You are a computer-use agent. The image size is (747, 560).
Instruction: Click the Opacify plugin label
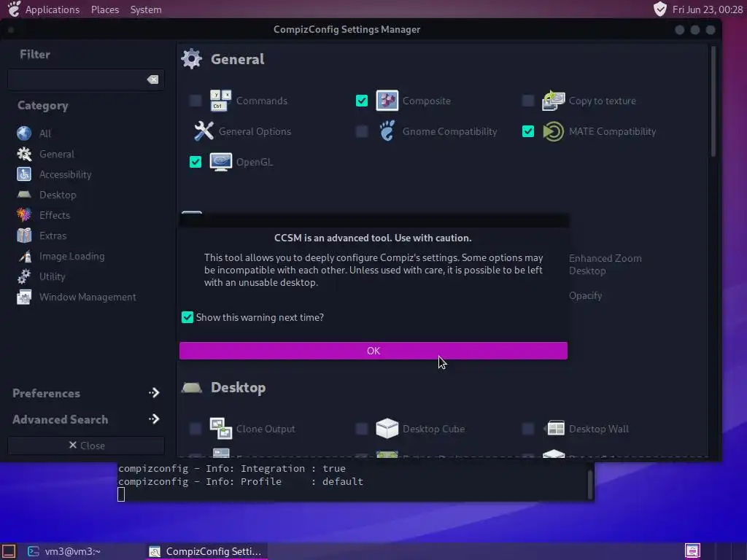click(x=585, y=295)
